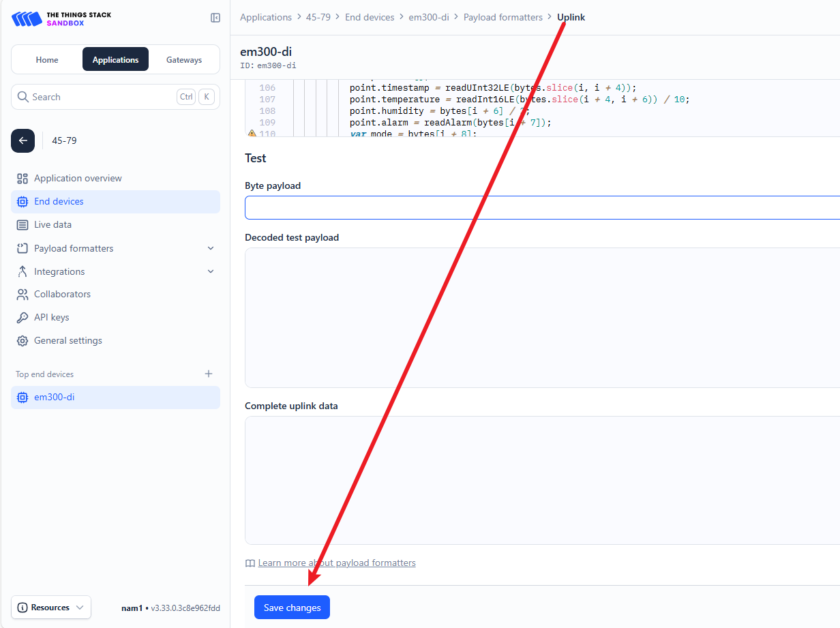Go to End devices breadcrumb
The width and height of the screenshot is (840, 628).
(x=370, y=17)
